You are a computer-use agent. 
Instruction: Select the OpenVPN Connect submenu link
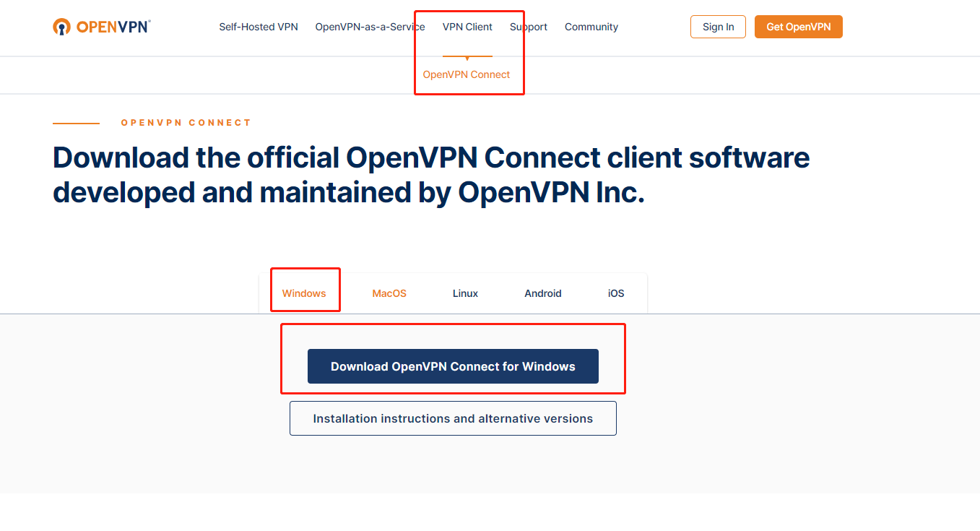coord(467,74)
